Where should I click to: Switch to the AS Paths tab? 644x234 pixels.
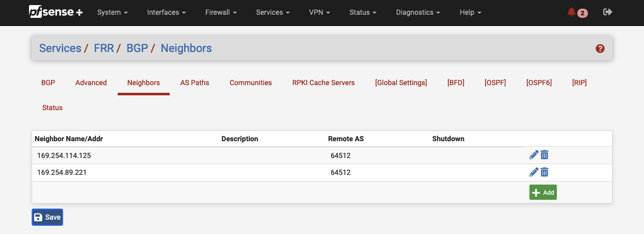click(195, 83)
